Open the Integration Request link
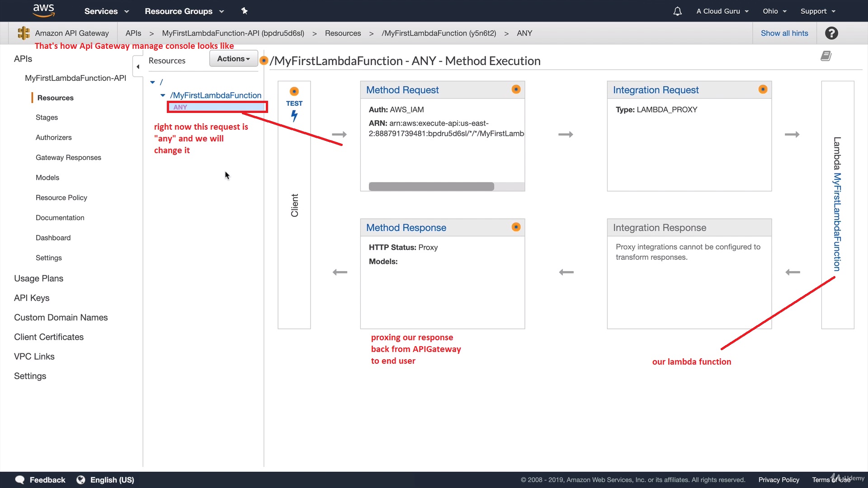The image size is (868, 488). [x=656, y=90]
